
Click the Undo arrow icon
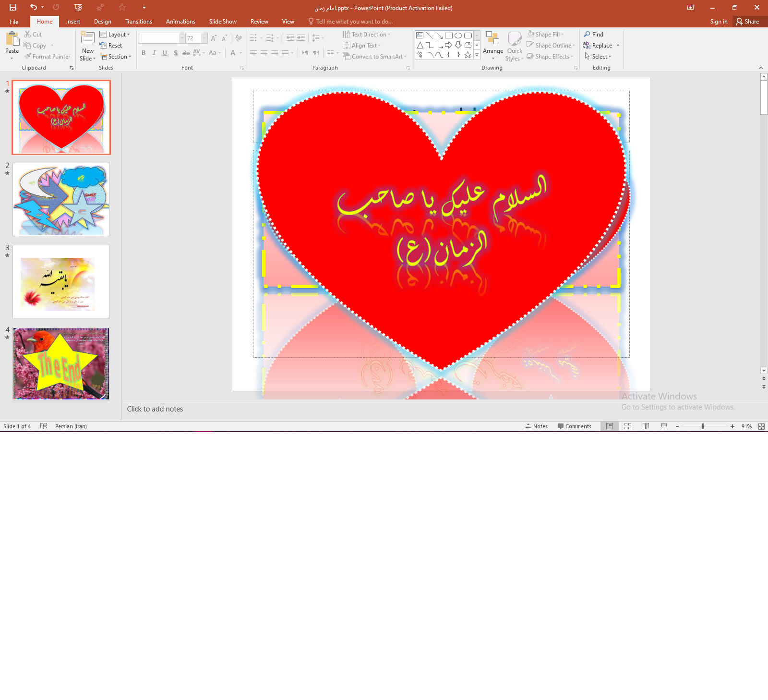coord(33,7)
